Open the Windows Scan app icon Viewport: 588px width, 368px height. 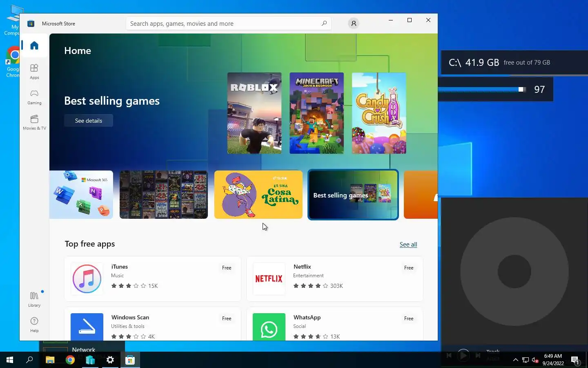pyautogui.click(x=87, y=327)
